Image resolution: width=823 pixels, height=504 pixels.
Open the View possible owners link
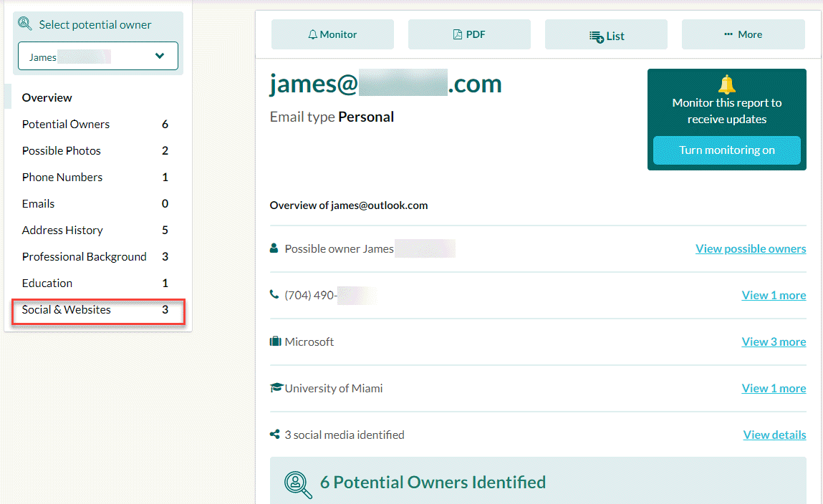tap(751, 248)
